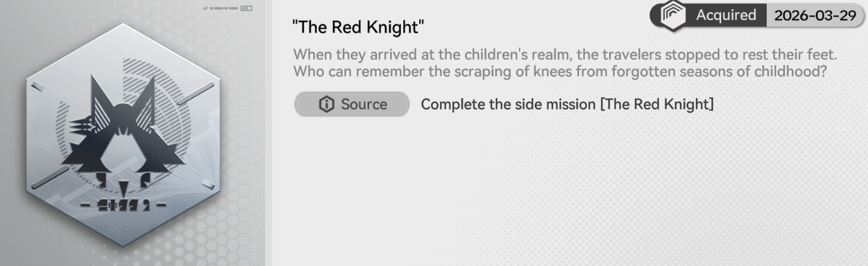
Task: Click the small double-box indicator above the medal
Action: (246, 8)
